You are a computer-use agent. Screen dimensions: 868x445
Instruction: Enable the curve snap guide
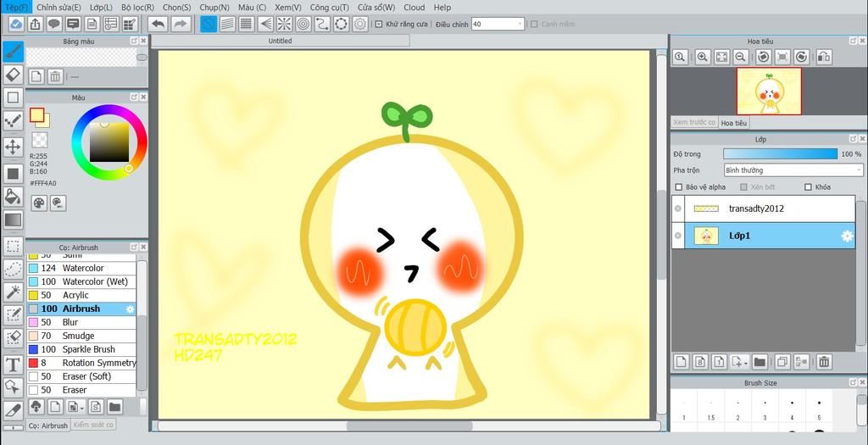pos(322,24)
